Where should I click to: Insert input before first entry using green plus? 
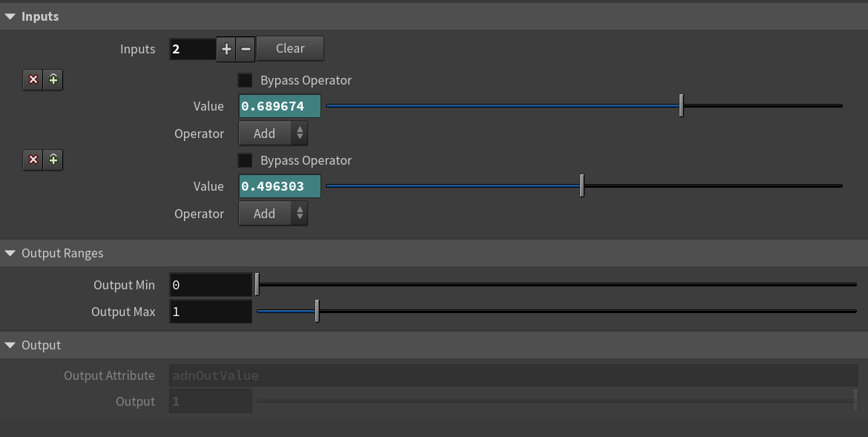pyautogui.click(x=53, y=79)
